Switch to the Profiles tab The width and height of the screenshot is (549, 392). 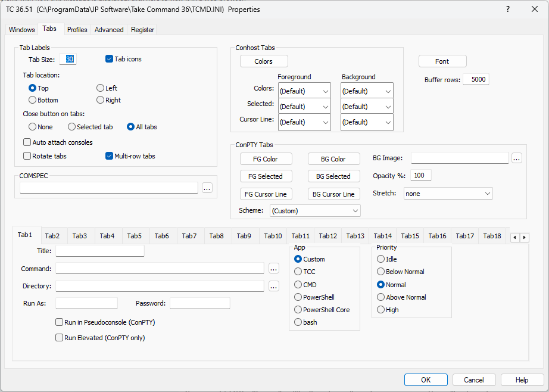click(77, 30)
